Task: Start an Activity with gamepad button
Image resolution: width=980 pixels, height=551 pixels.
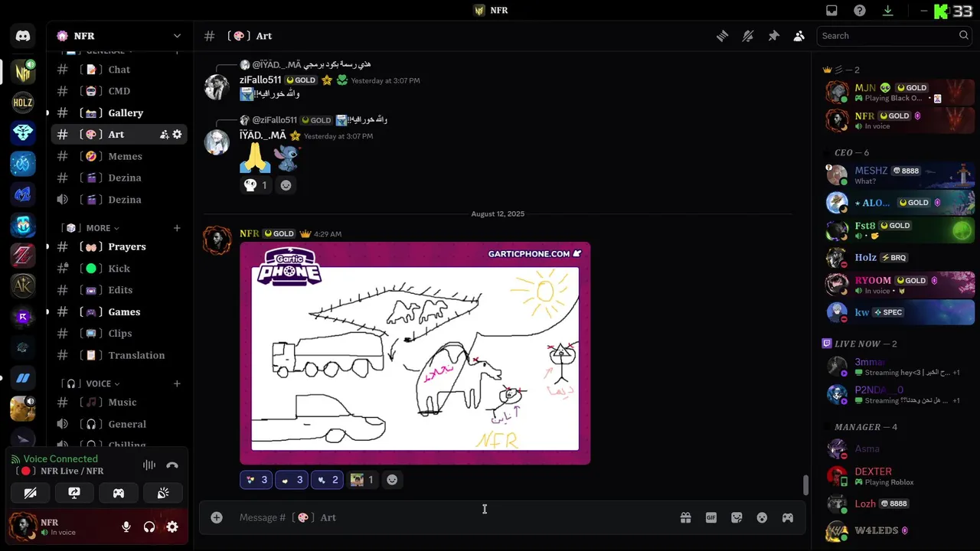Action: click(x=119, y=493)
